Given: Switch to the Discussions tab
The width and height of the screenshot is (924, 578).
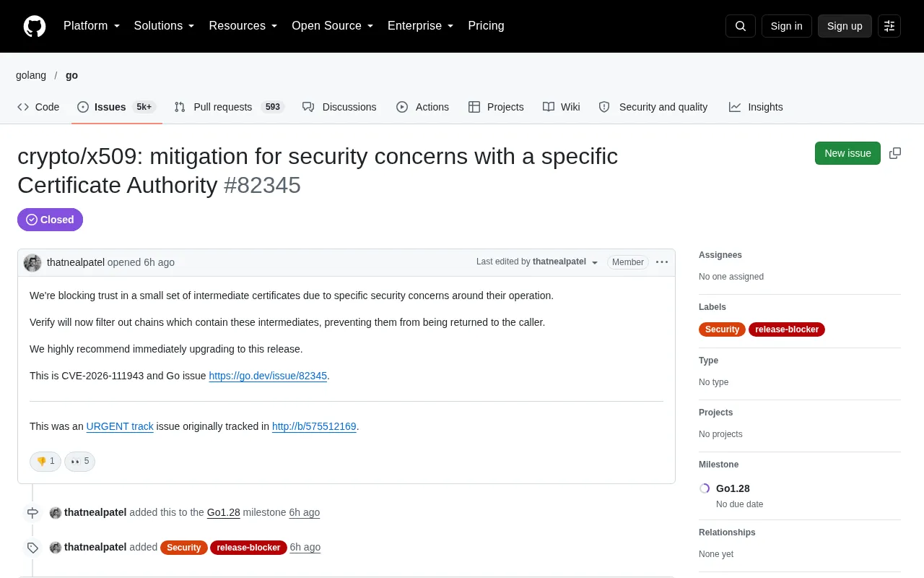Looking at the screenshot, I should coord(339,107).
